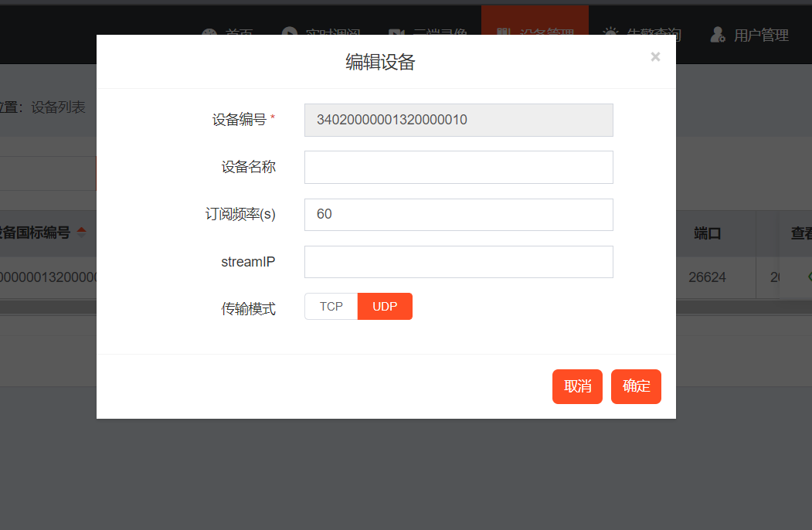This screenshot has height=530, width=812.
Task: Click 设备列表 breadcrumb text
Action: pos(58,107)
